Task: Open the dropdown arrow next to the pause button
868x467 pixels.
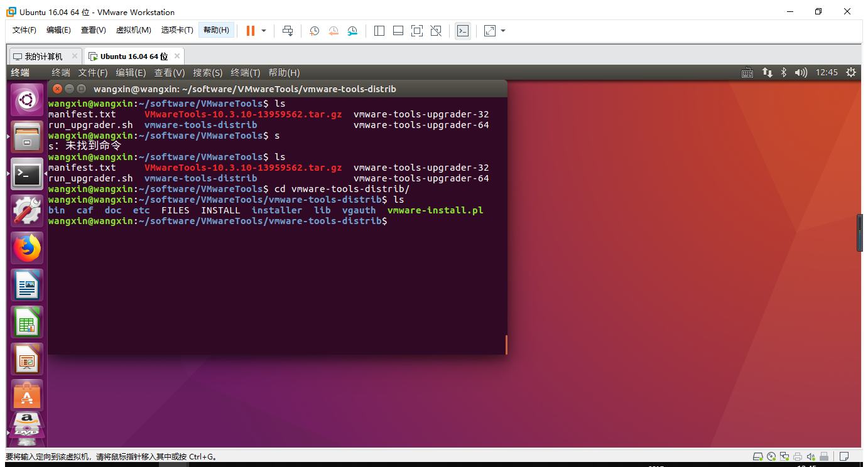Action: click(x=264, y=31)
